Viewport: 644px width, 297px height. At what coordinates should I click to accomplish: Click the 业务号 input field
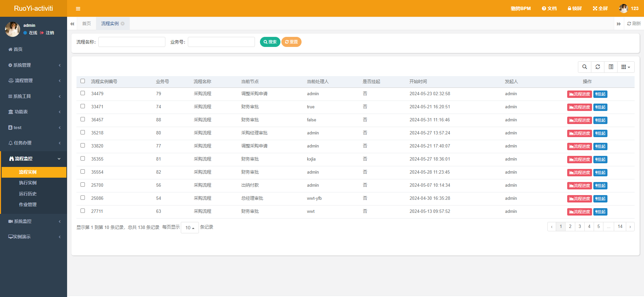point(221,42)
